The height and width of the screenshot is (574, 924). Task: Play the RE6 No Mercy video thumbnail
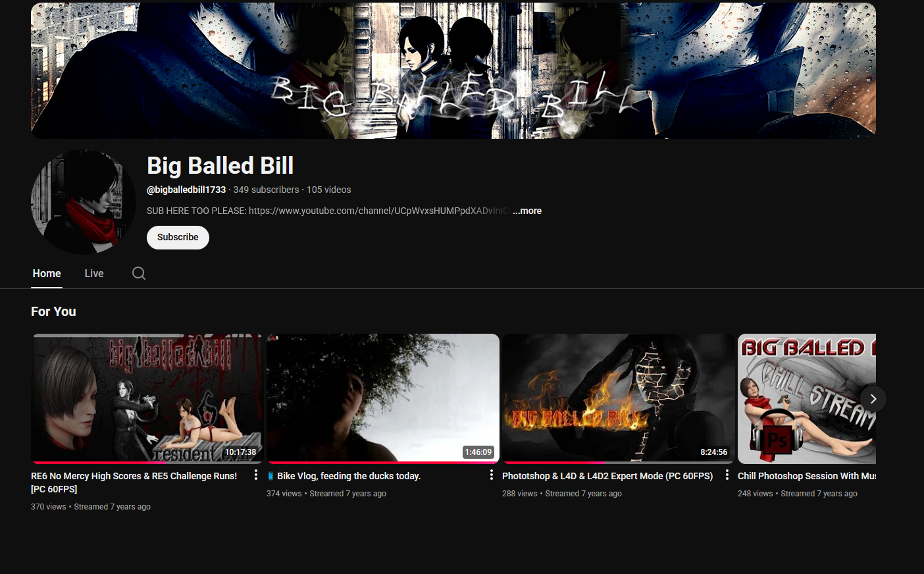tap(147, 398)
